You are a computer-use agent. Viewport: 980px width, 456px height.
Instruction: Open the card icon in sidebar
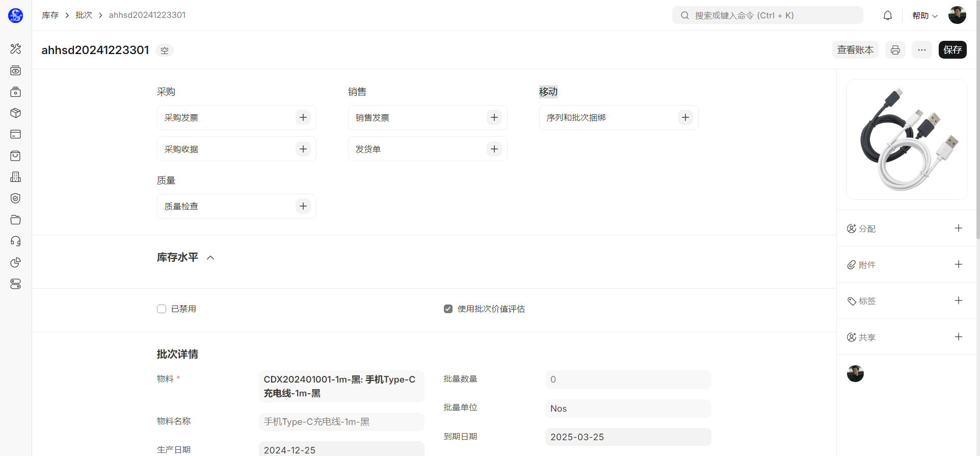16,134
